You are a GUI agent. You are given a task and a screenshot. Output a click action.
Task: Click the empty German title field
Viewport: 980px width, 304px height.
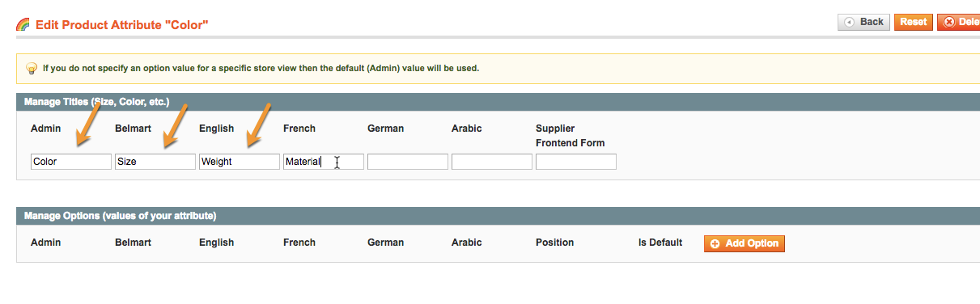[408, 162]
